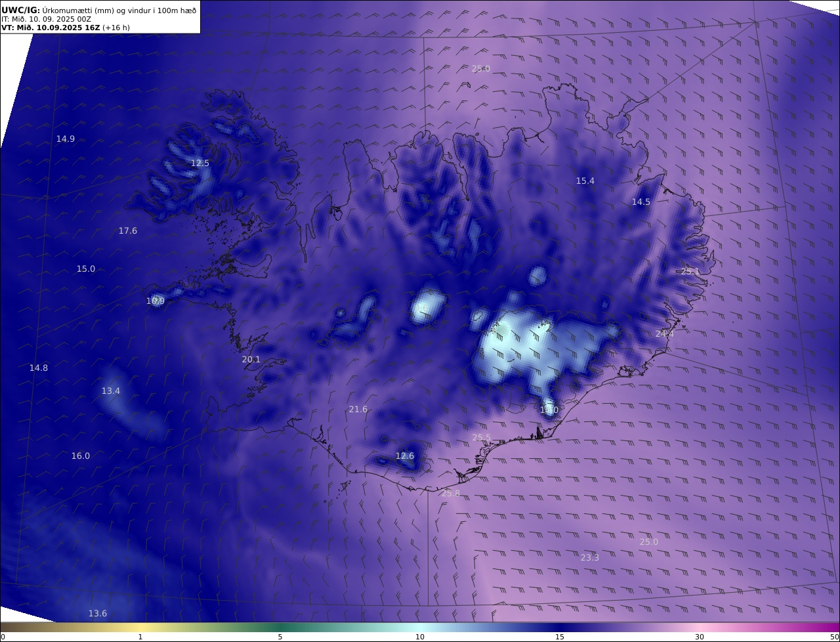Click the IT initialization time line
Screen dimensions: 840x642
[x=46, y=20]
